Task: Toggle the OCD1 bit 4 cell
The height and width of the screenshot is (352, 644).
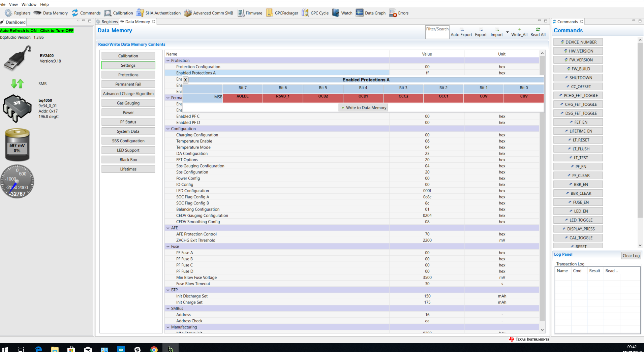Action: coord(363,96)
